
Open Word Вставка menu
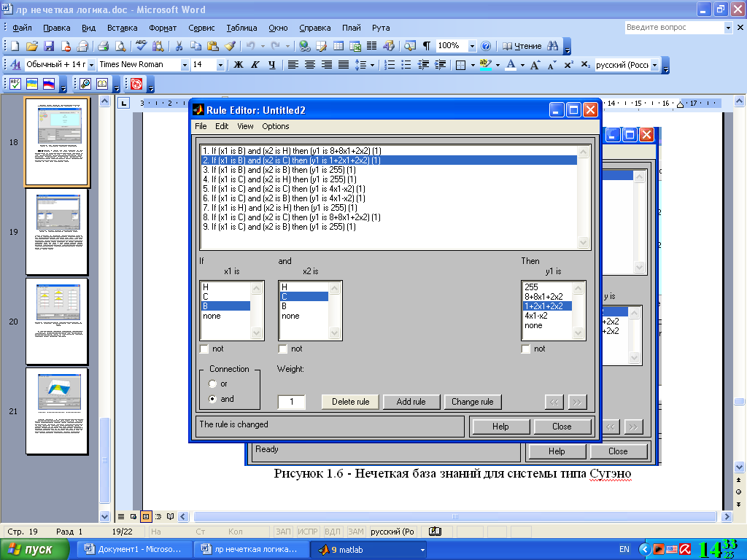point(122,28)
